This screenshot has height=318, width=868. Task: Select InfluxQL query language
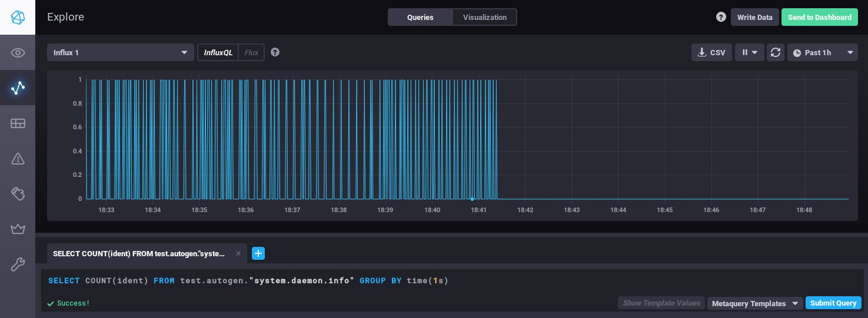point(218,52)
